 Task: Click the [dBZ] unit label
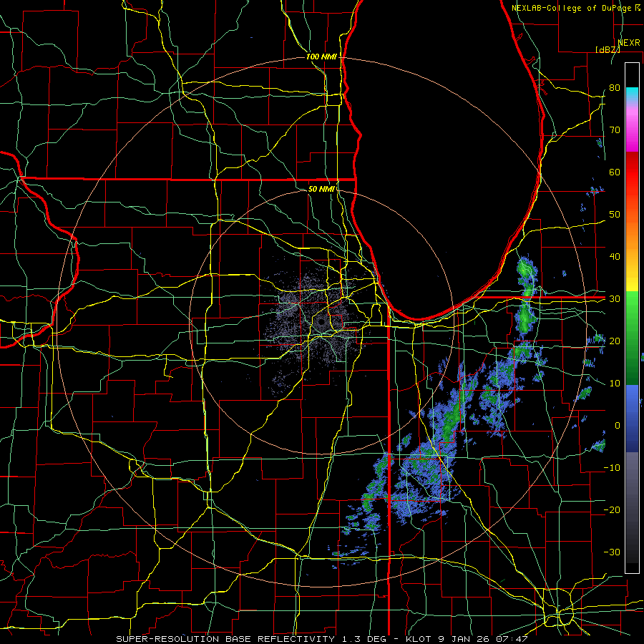[608, 49]
